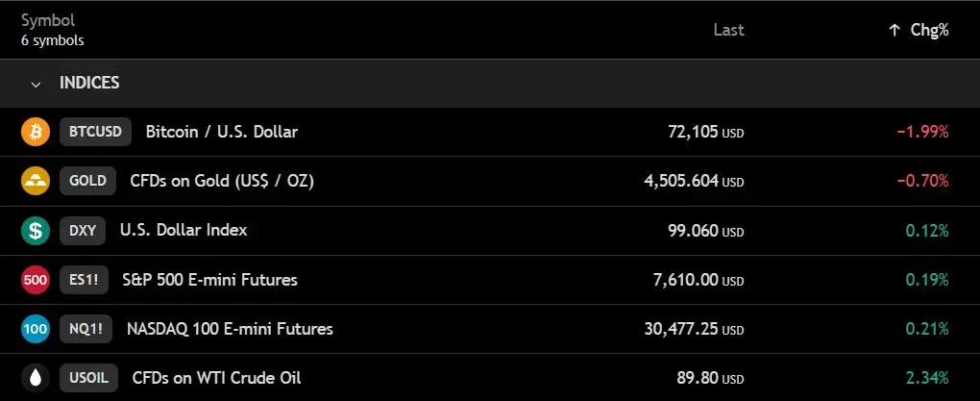This screenshot has width=980, height=401.
Task: Click the Gold bars icon
Action: (x=35, y=181)
